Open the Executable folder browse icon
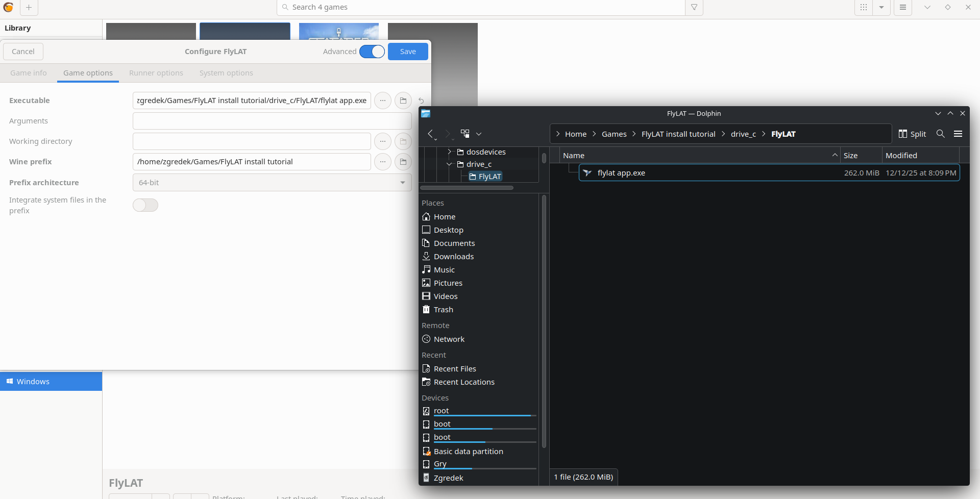This screenshot has width=980, height=499. click(x=403, y=101)
